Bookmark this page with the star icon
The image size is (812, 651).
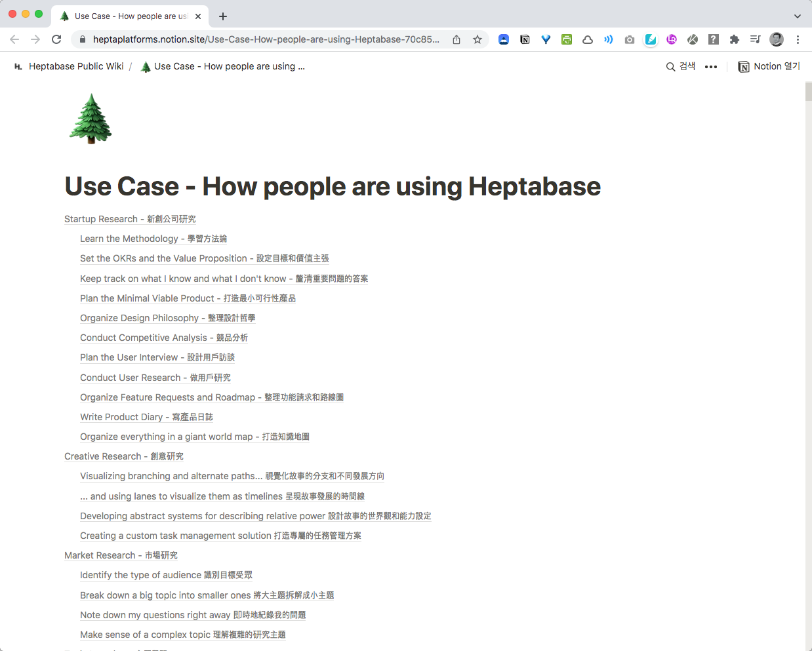click(477, 39)
